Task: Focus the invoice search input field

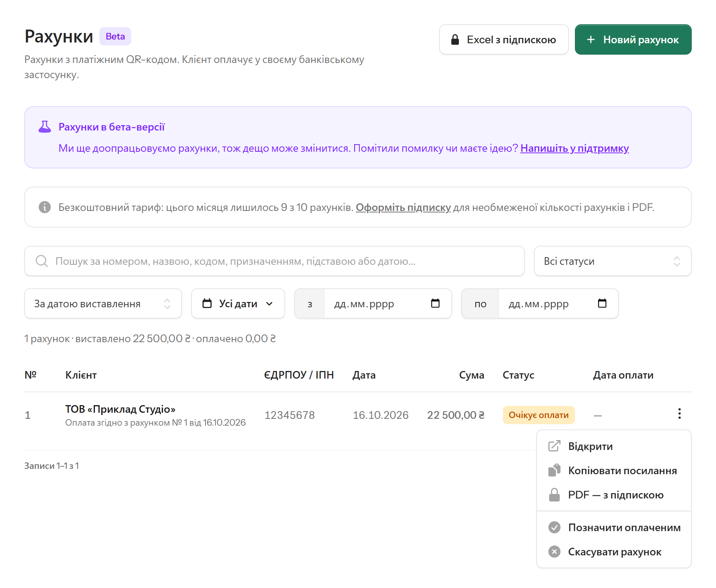Action: pyautogui.click(x=275, y=261)
